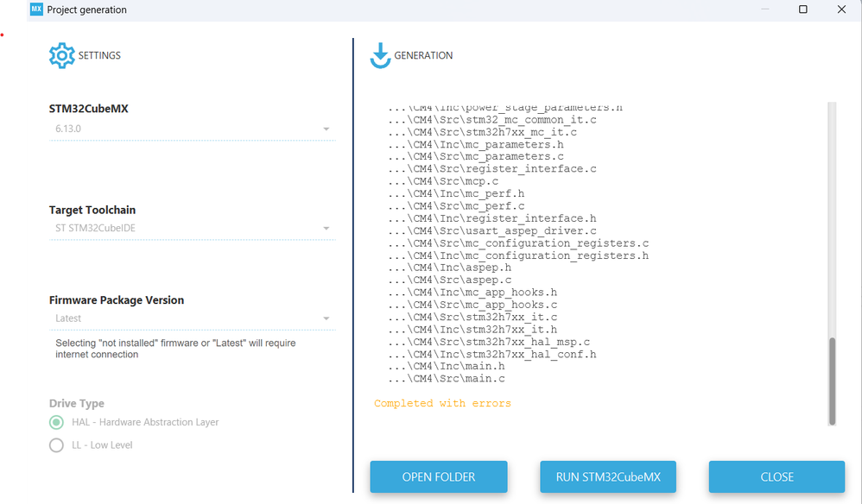Click the Target Toolchain heading
This screenshot has height=504, width=862.
click(92, 211)
